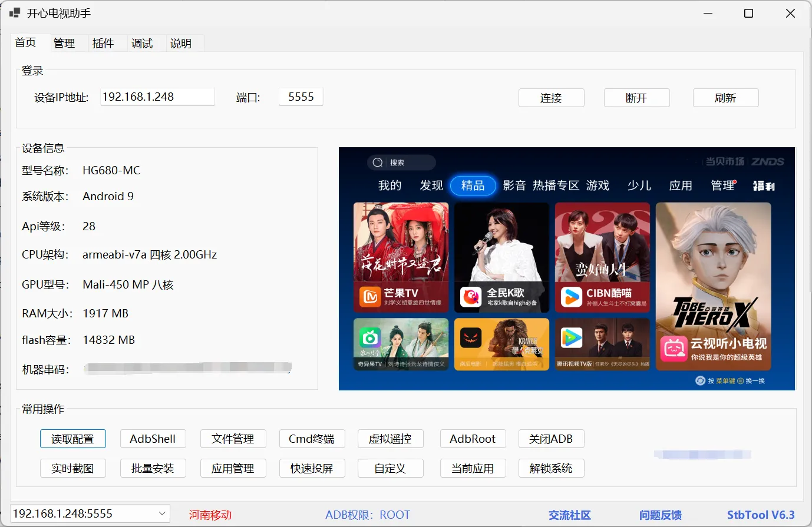Image resolution: width=812 pixels, height=527 pixels.
Task: Click the Mango TV app icon
Action: 370,297
